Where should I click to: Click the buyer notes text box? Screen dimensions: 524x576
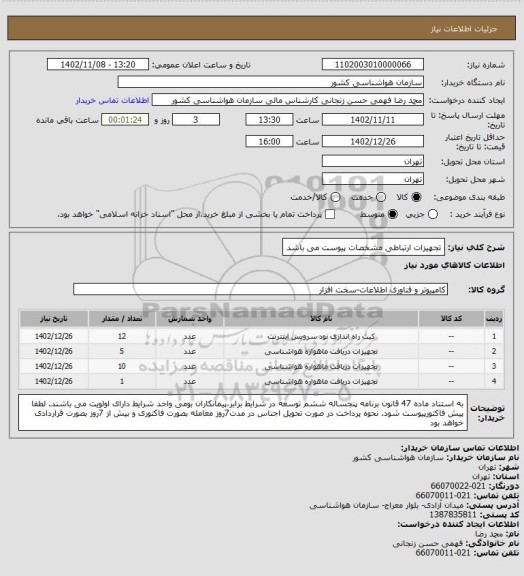[x=243, y=413]
